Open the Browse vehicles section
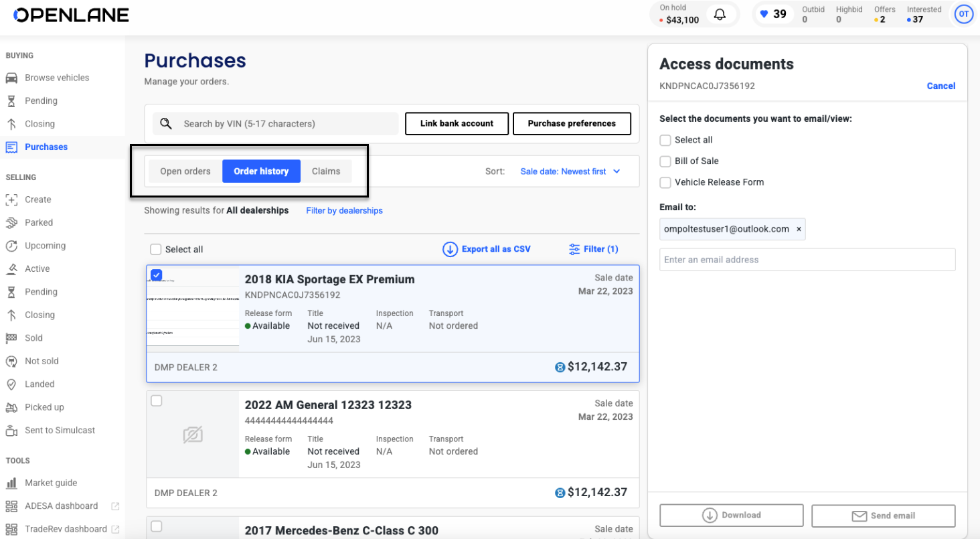This screenshot has width=980, height=539. point(58,77)
